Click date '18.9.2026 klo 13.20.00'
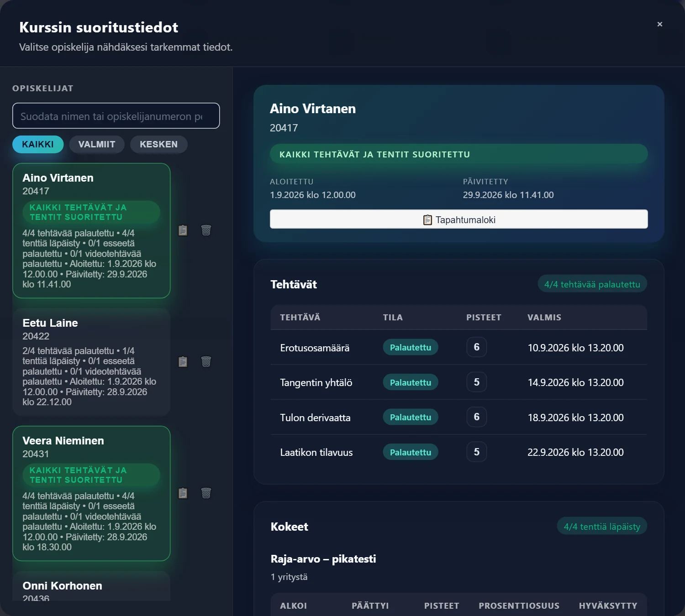Image resolution: width=685 pixels, height=616 pixels. 575,418
